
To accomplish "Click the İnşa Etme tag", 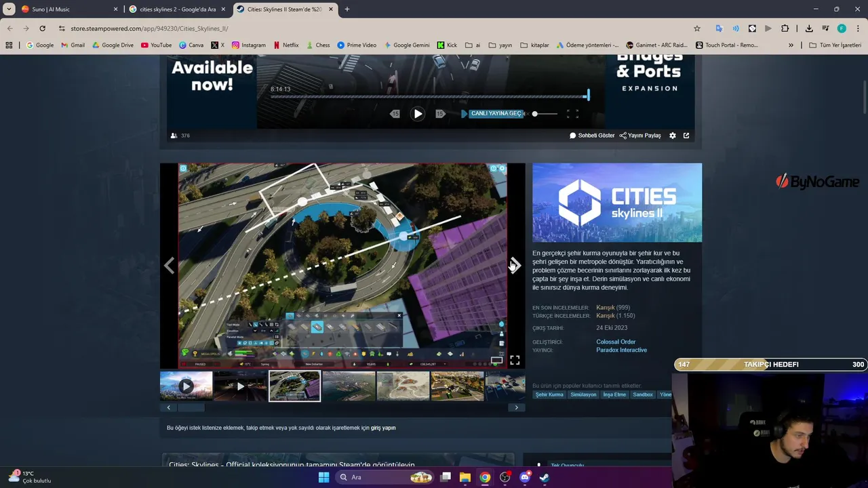I will [x=614, y=394].
